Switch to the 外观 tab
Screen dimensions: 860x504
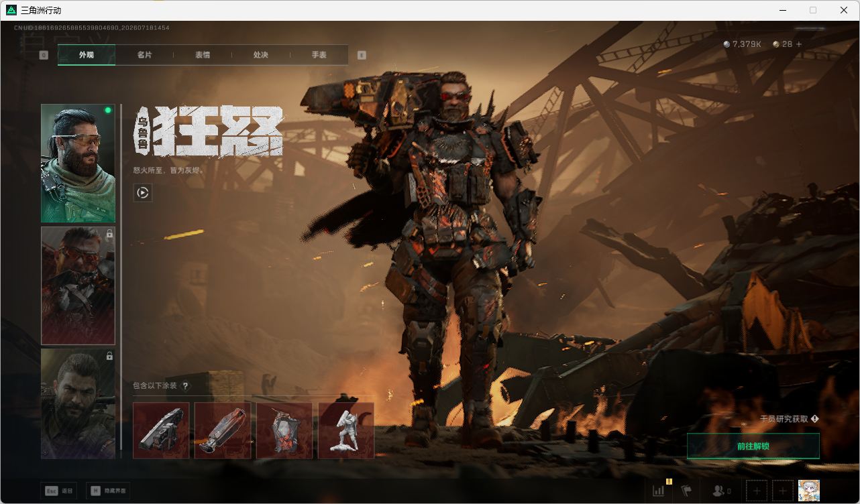(x=87, y=55)
